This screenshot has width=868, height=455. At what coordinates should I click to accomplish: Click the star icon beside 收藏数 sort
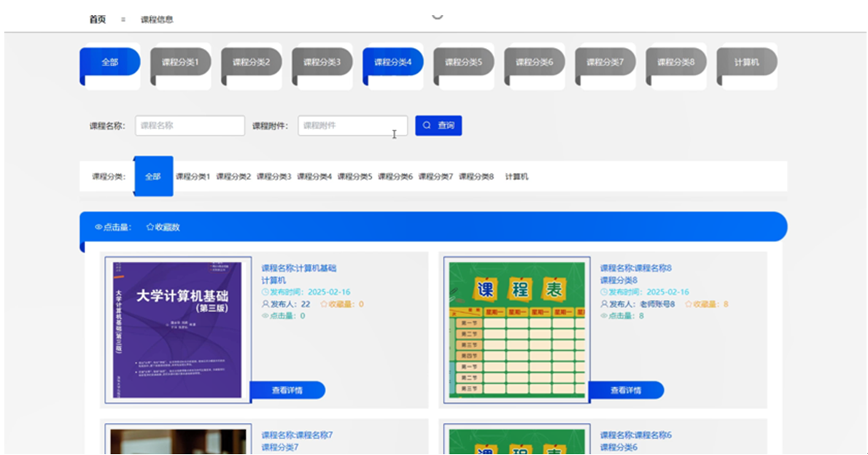[x=150, y=227]
